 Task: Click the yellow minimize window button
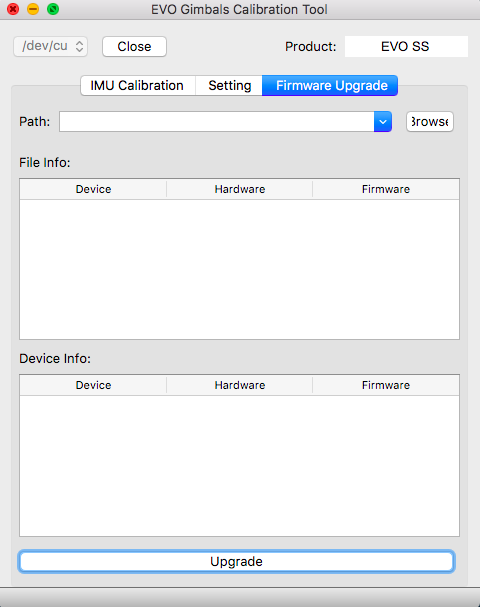(x=33, y=9)
